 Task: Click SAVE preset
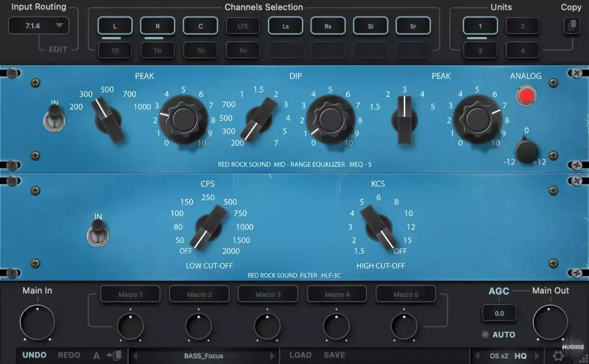pos(334,355)
